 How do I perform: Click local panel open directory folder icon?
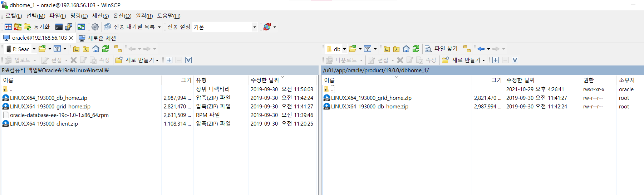42,49
